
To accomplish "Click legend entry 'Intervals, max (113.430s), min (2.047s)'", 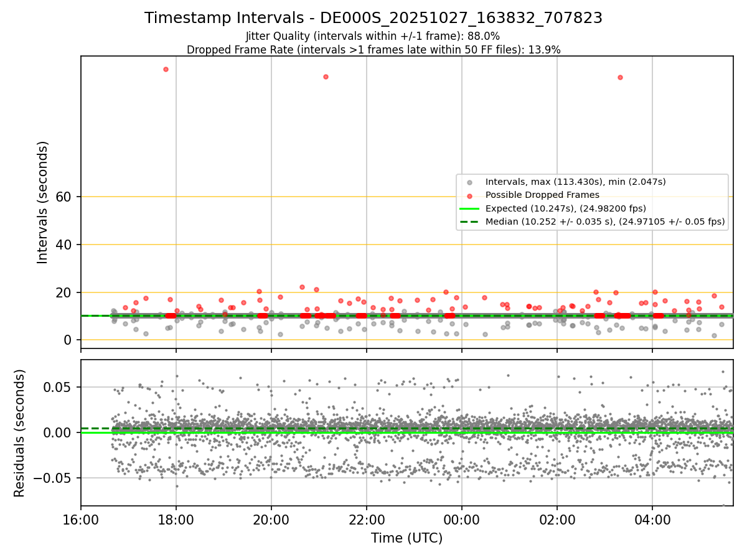I will pos(576,182).
